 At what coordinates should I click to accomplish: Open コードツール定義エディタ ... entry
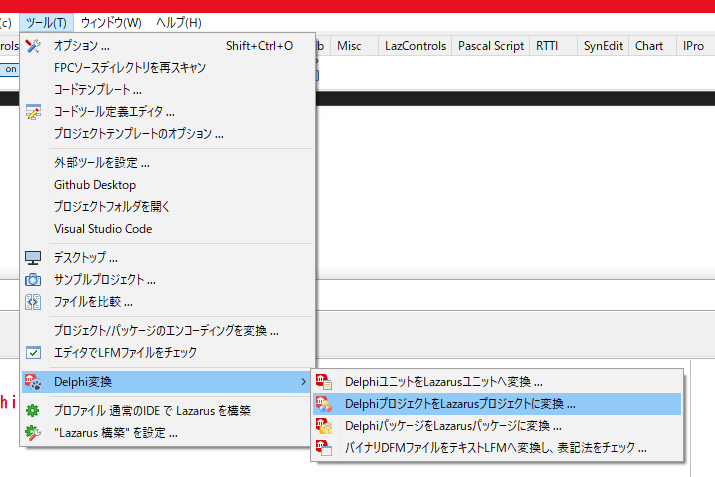(168, 112)
